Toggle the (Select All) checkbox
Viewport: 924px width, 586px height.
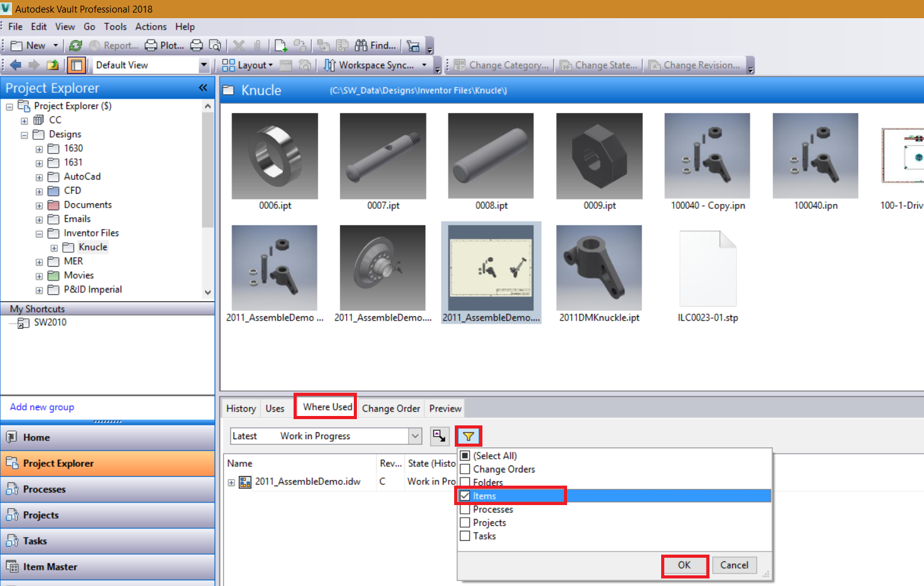465,455
